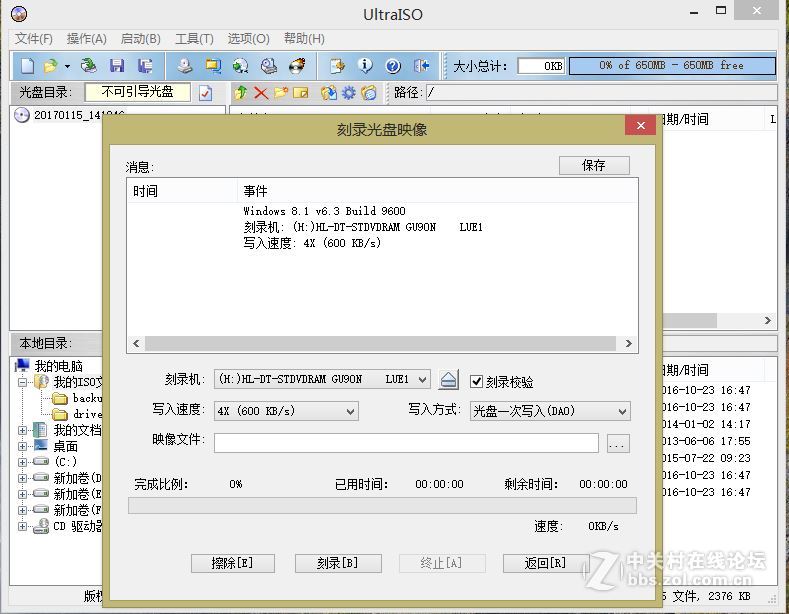Click the 不可引导光盘 boot status button
The width and height of the screenshot is (789, 614).
tap(138, 92)
